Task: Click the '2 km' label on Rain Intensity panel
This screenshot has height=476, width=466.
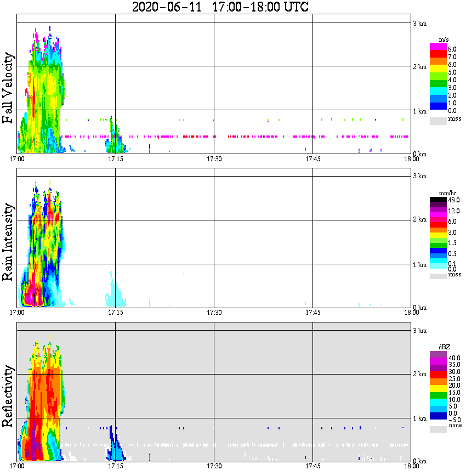Action: [419, 219]
